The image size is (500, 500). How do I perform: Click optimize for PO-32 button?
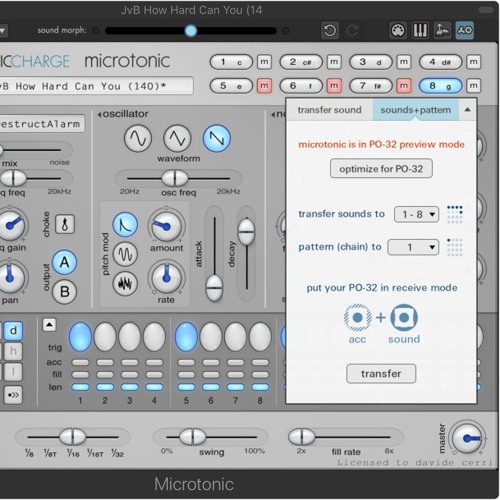click(381, 169)
